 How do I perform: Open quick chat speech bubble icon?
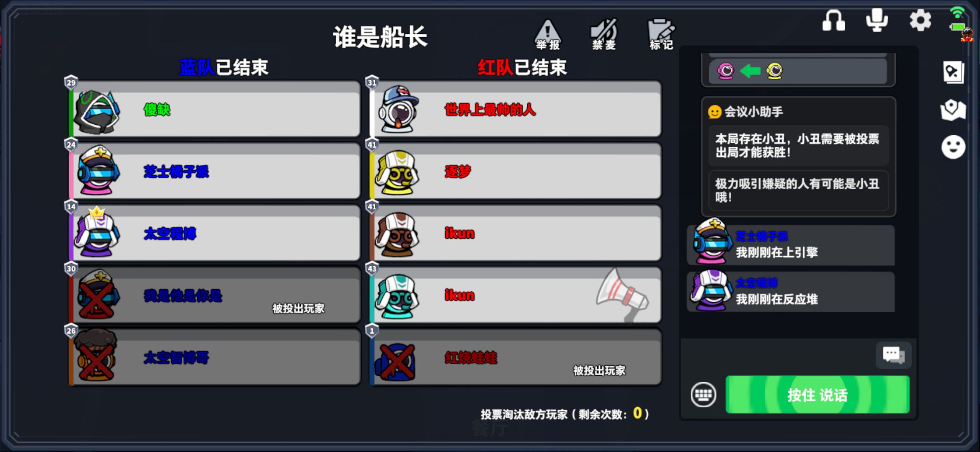click(893, 355)
